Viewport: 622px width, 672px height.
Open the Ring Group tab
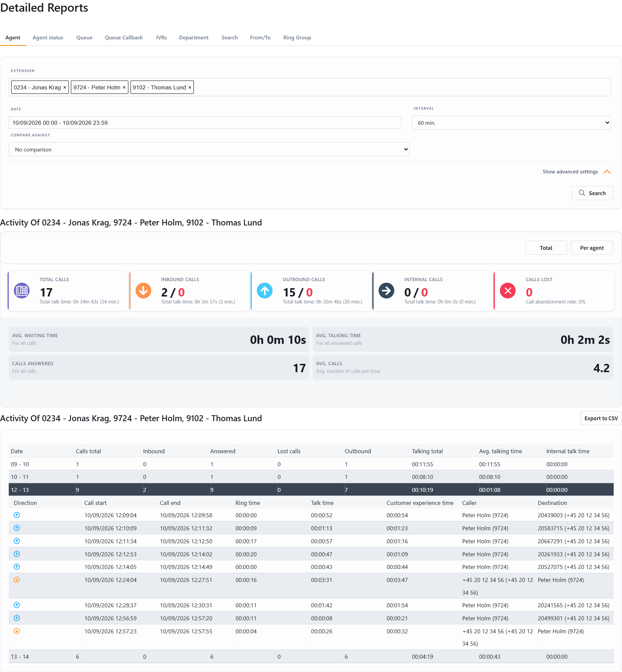pos(297,38)
